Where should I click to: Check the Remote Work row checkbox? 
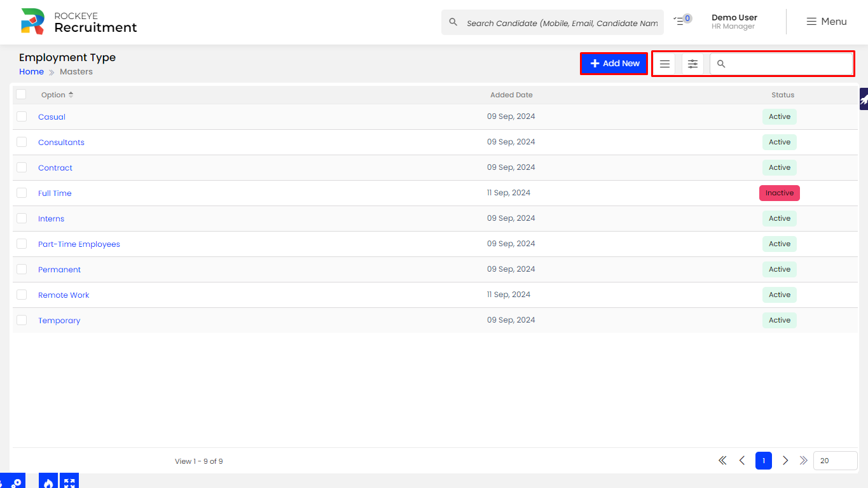tap(22, 295)
